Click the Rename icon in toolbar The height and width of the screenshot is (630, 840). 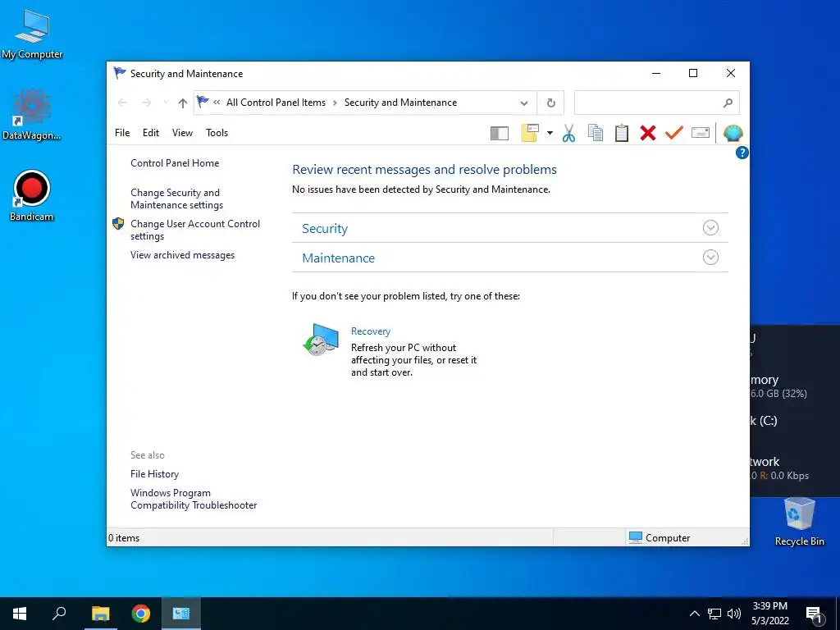pyautogui.click(x=701, y=132)
